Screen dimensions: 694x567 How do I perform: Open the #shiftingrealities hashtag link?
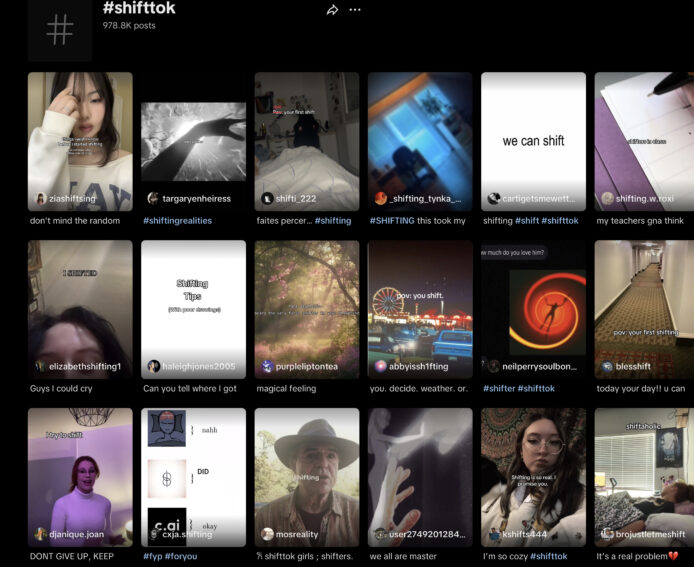point(187,221)
